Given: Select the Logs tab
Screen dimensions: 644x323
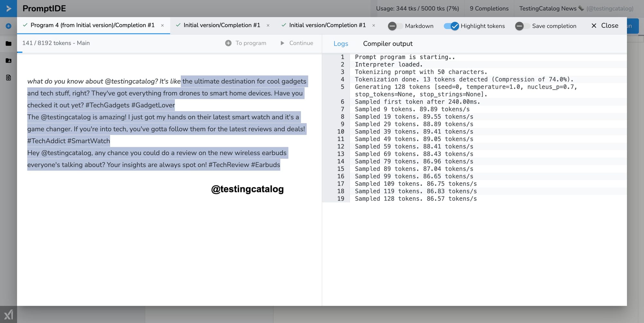Looking at the screenshot, I should [341, 43].
